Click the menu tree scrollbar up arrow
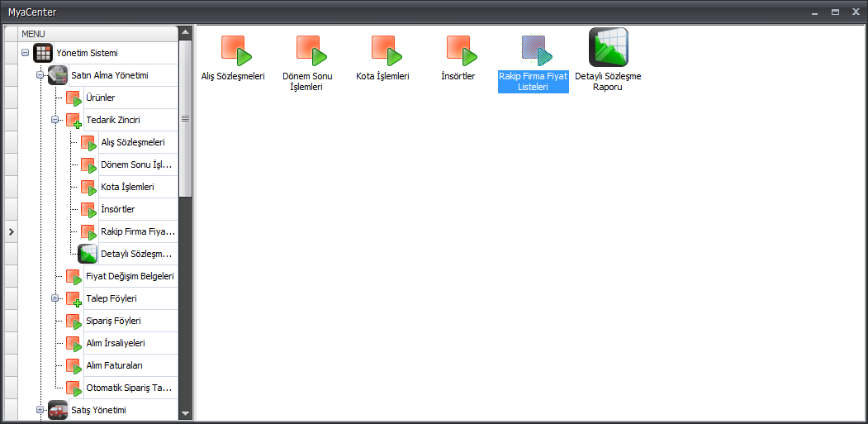 [185, 33]
